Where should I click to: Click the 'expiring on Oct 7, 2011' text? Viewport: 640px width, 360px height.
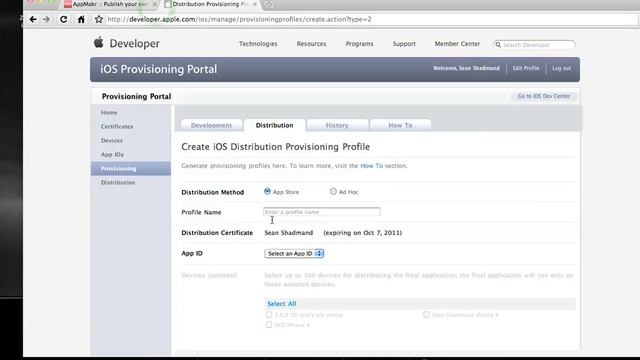[362, 233]
